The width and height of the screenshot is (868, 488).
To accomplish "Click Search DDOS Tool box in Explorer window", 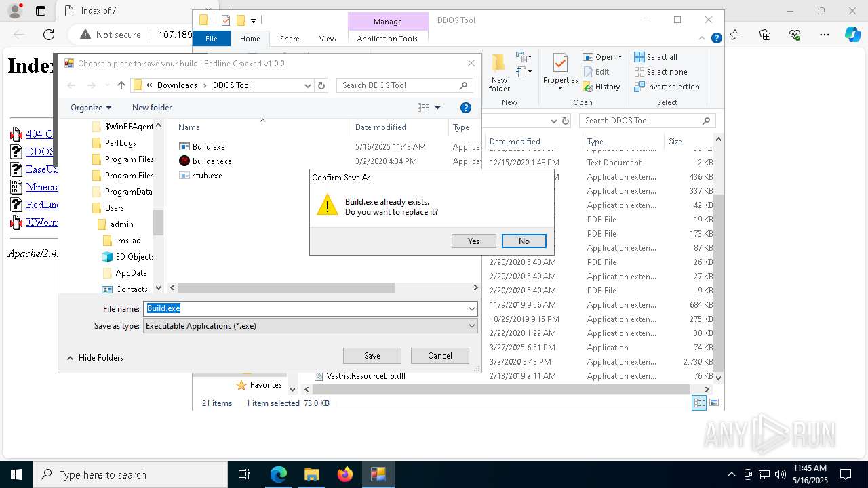I will coord(648,121).
